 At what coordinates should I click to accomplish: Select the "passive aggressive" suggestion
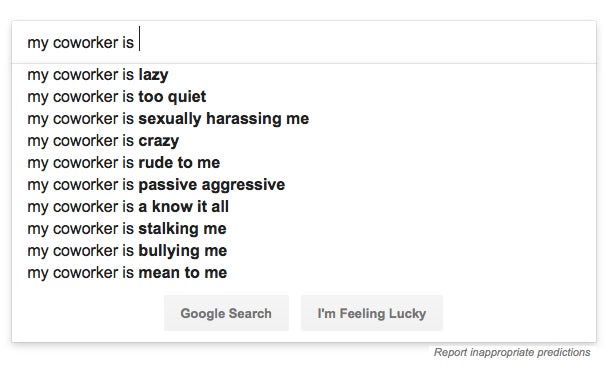pos(304,184)
